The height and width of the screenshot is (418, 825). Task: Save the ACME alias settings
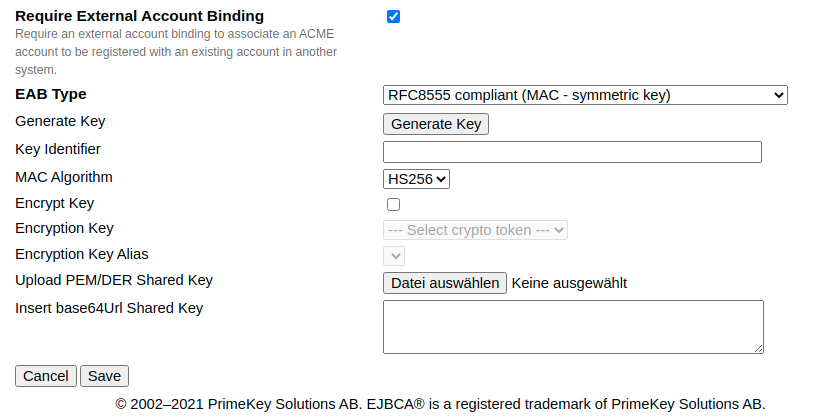[104, 376]
